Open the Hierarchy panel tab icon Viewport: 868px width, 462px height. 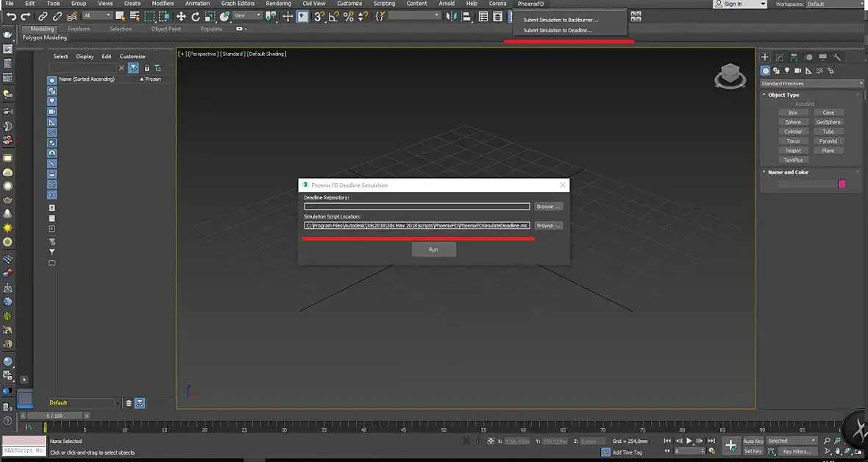pyautogui.click(x=794, y=57)
